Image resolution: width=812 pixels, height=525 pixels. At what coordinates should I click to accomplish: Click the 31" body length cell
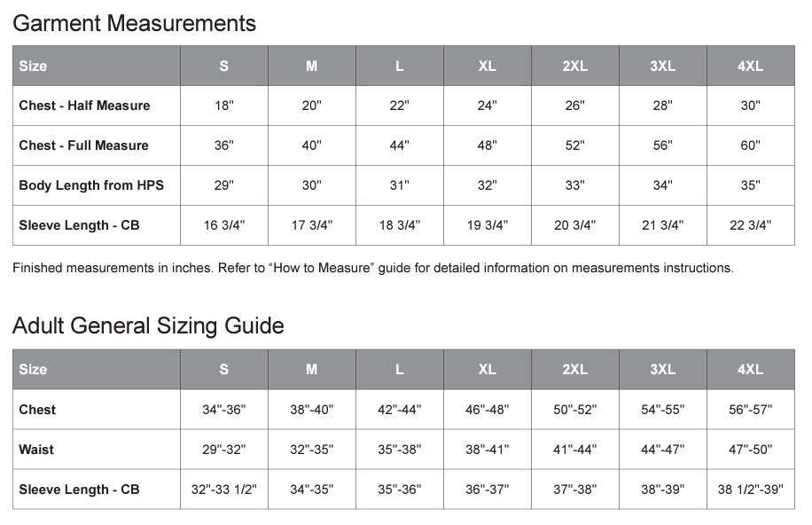(399, 185)
